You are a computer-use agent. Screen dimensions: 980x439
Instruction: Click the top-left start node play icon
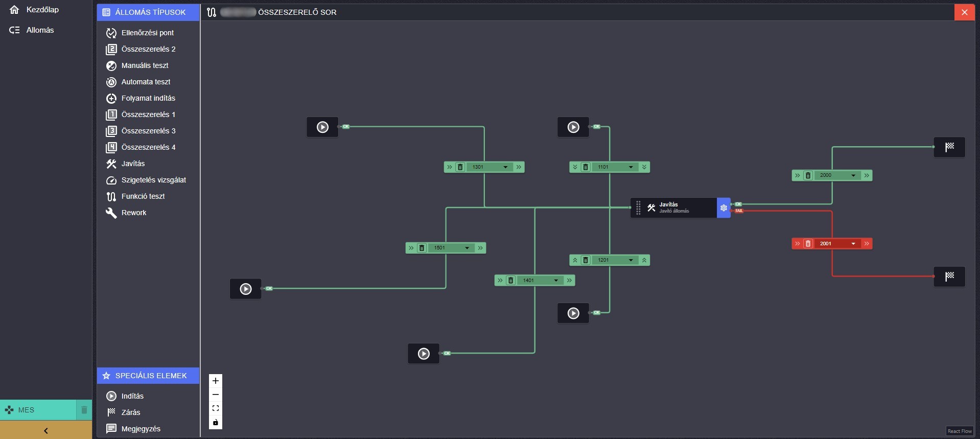tap(322, 127)
